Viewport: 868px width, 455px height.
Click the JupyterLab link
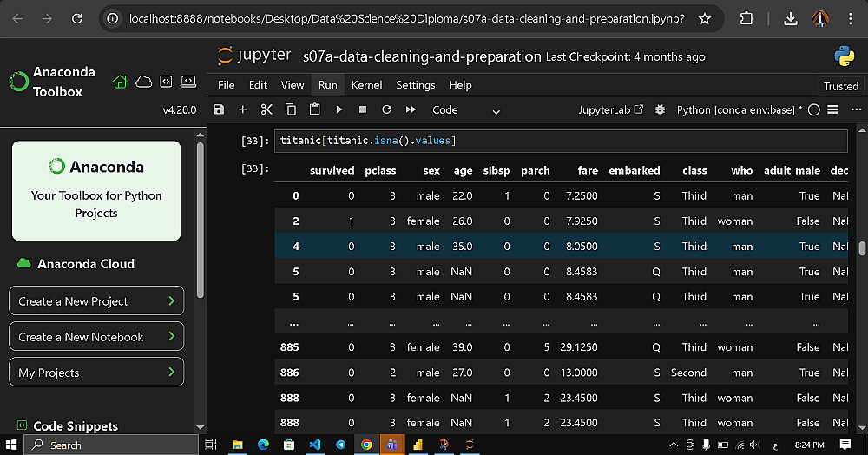tap(611, 110)
